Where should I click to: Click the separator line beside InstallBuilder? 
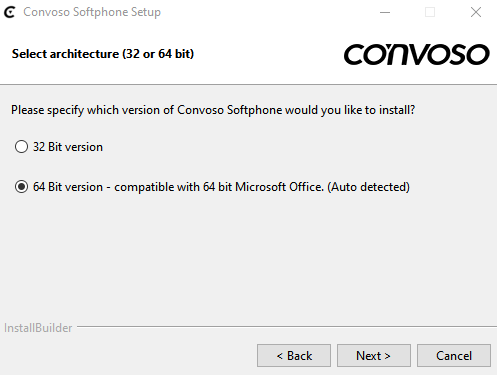point(287,327)
